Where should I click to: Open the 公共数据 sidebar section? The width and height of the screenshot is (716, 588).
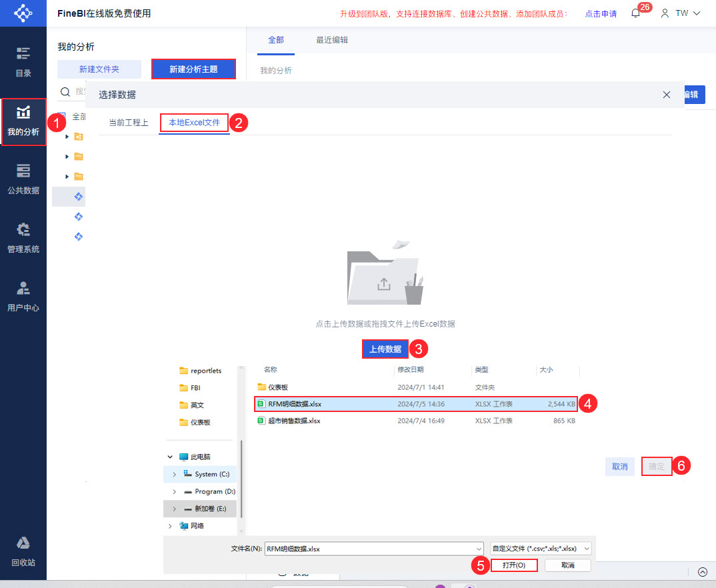tap(23, 179)
